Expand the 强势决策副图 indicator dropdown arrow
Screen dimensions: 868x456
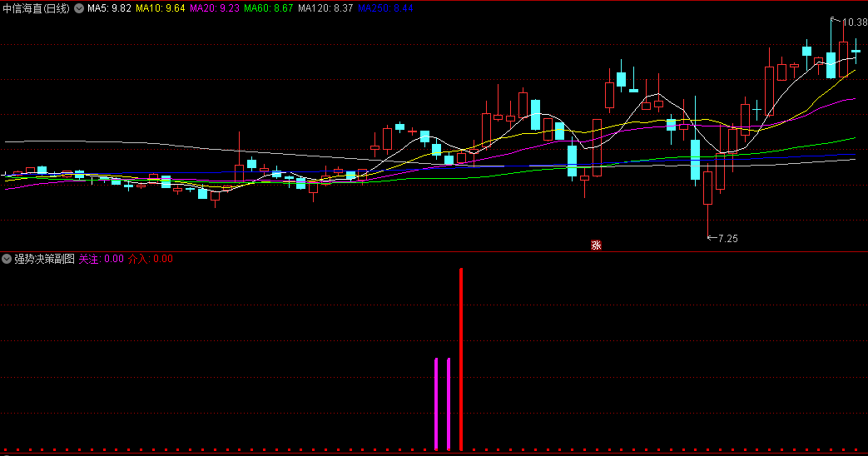click(x=7, y=259)
